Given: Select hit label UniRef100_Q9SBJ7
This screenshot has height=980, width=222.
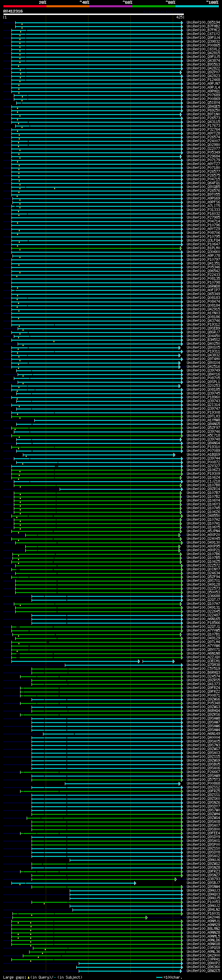Looking at the screenshot, I should pyautogui.click(x=203, y=883).
